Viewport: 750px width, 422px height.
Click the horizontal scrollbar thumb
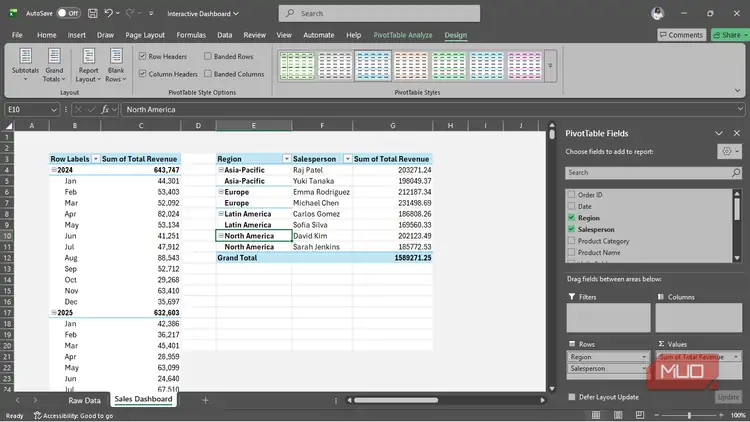[396, 400]
